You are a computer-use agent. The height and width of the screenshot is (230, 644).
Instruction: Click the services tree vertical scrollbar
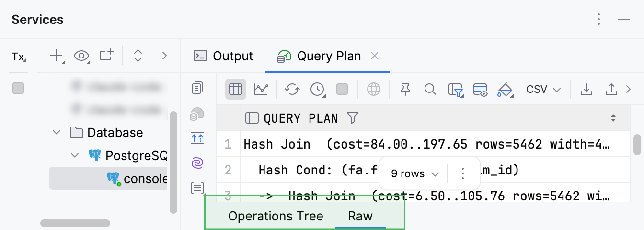(x=173, y=162)
